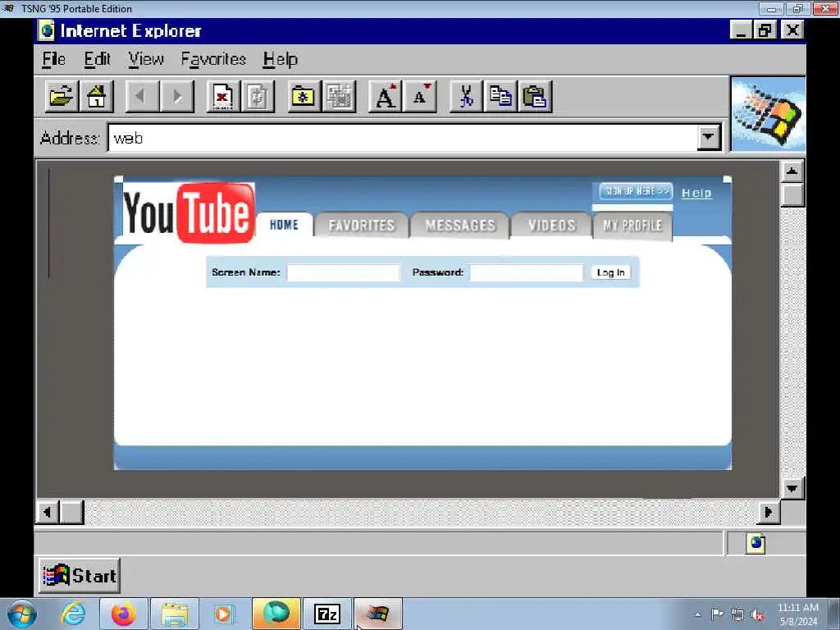840x630 pixels.
Task: Open the media player taskbar icon
Action: 223,614
